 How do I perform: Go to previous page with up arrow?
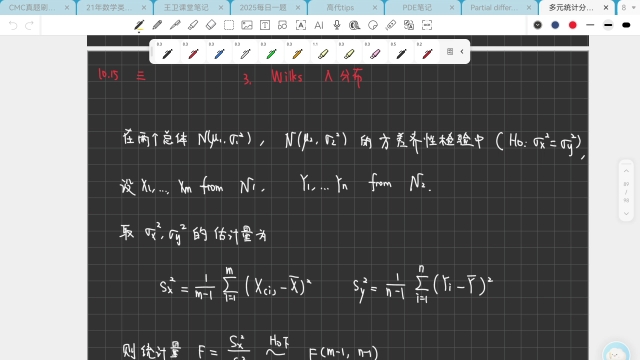coord(626,171)
